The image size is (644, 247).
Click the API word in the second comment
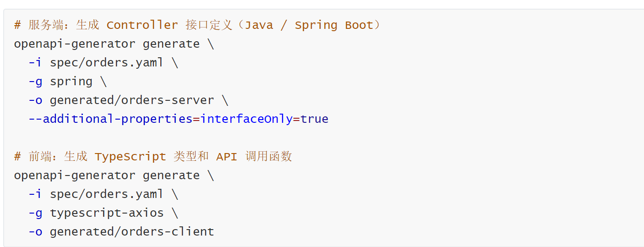[226, 157]
